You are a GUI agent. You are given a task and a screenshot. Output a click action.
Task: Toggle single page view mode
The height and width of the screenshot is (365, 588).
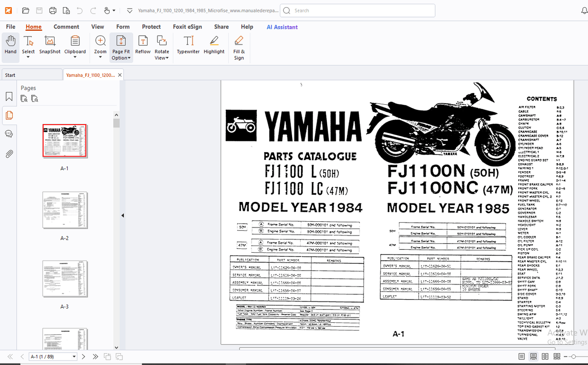coord(522,356)
